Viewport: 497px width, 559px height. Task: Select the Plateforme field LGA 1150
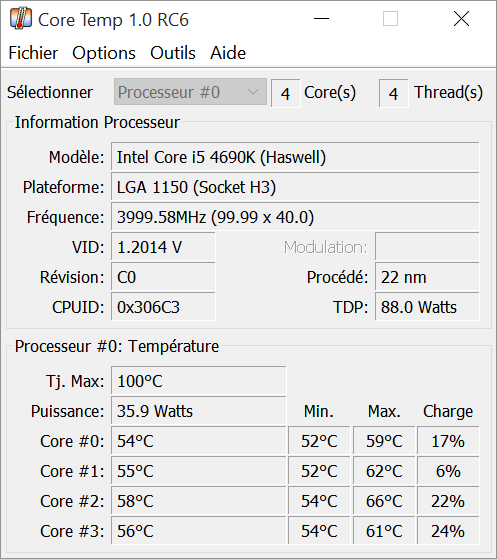click(x=295, y=187)
